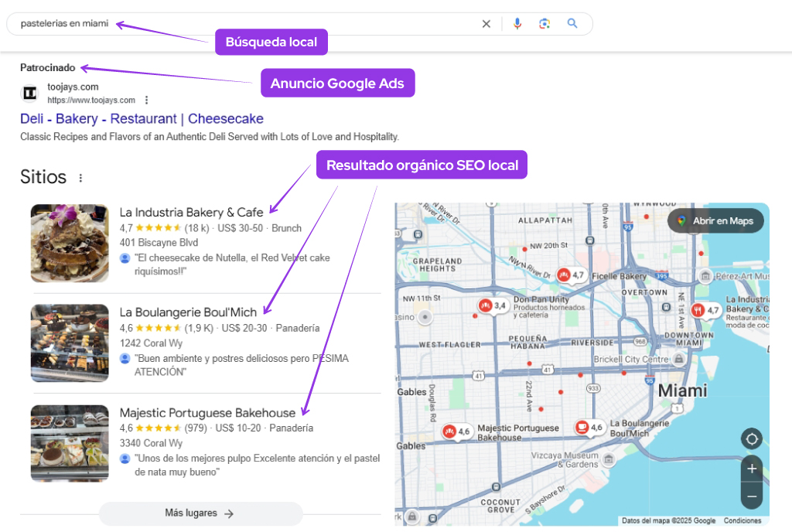Center map on my location icon
This screenshot has width=792, height=532.
752,439
